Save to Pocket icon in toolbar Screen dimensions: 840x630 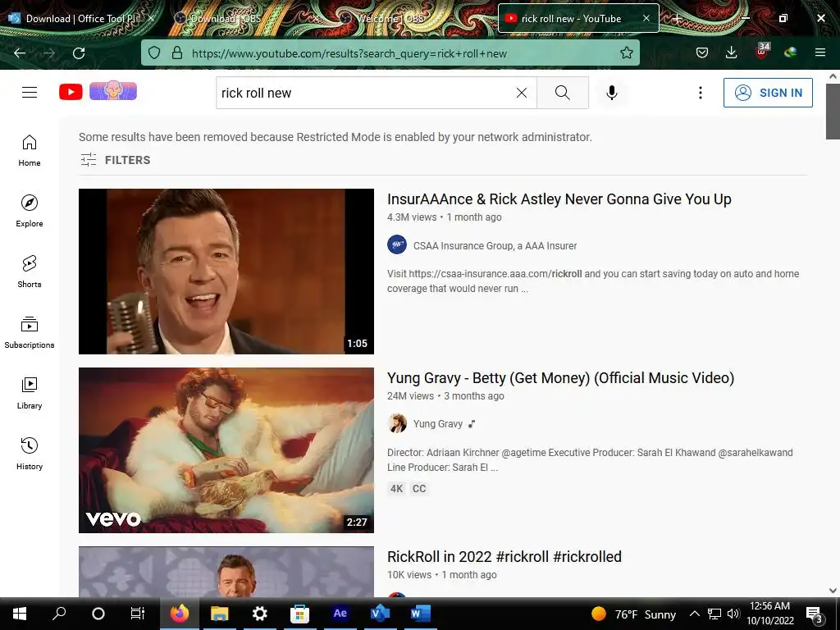click(702, 52)
